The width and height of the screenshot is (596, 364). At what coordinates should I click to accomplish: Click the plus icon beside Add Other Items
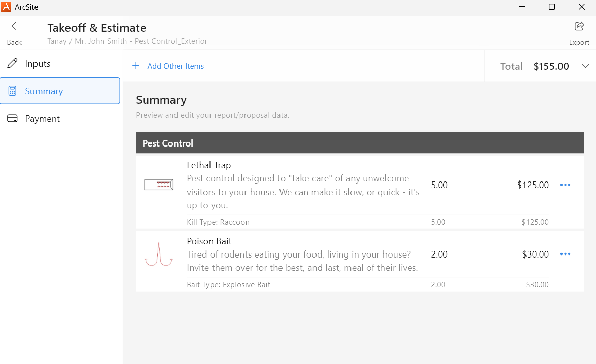pos(136,66)
